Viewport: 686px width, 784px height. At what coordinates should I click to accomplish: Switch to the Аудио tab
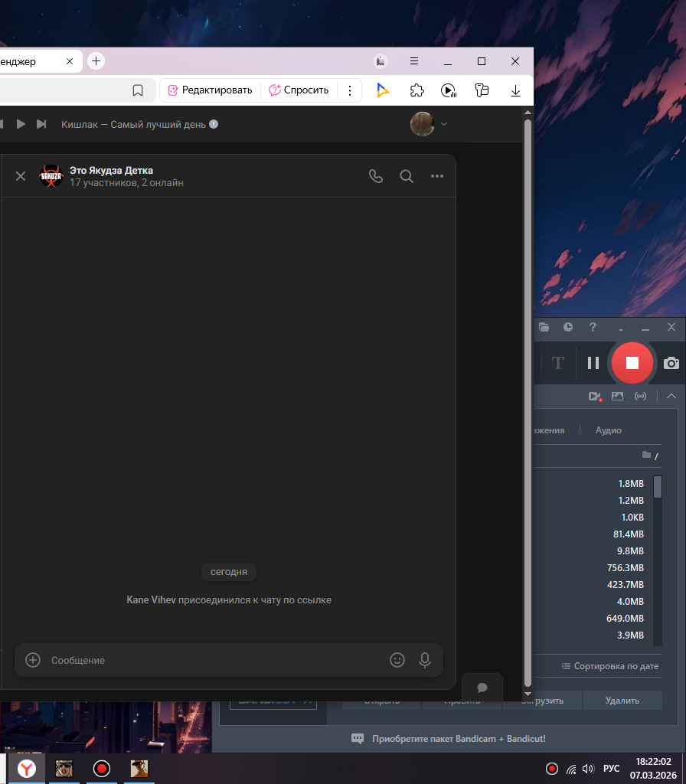click(x=609, y=430)
